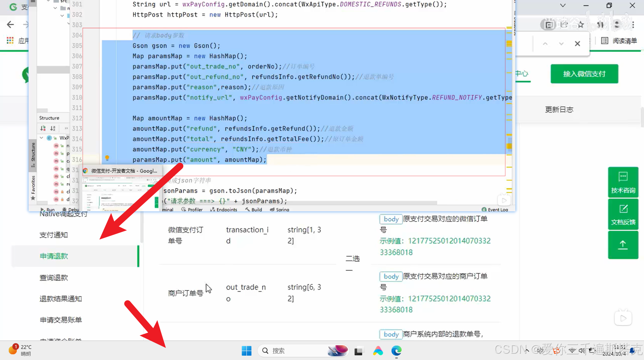Click the sort by visibility icon in Structure panel
This screenshot has width=644, height=360.
43,128
